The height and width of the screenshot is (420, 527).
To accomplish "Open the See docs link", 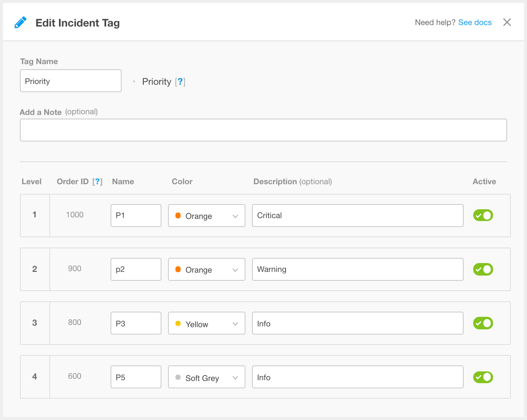I will [x=475, y=22].
